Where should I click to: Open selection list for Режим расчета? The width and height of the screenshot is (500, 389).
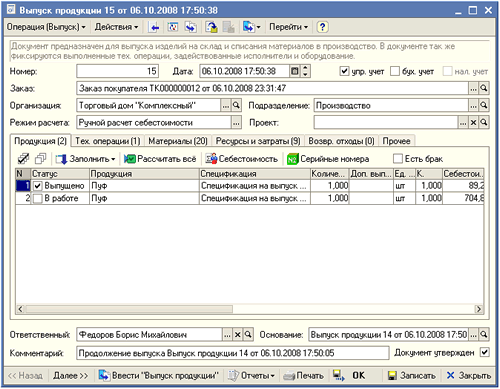[236, 123]
